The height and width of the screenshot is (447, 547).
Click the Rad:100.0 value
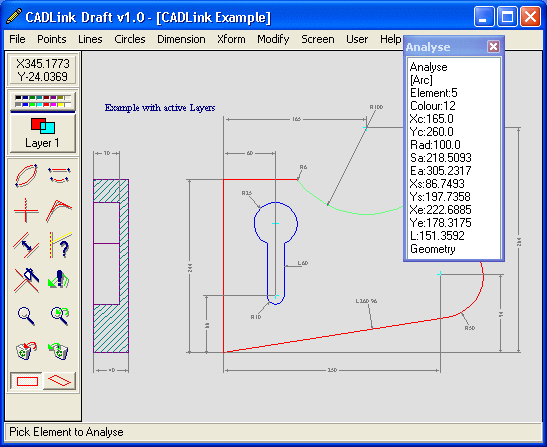point(435,144)
